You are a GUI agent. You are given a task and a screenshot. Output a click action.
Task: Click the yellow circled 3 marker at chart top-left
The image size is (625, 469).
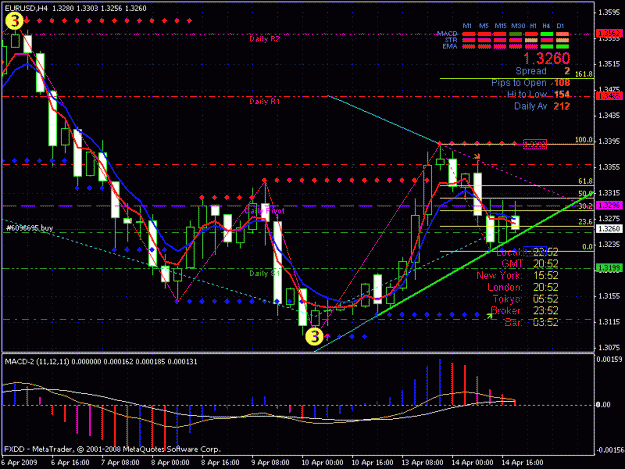click(14, 21)
